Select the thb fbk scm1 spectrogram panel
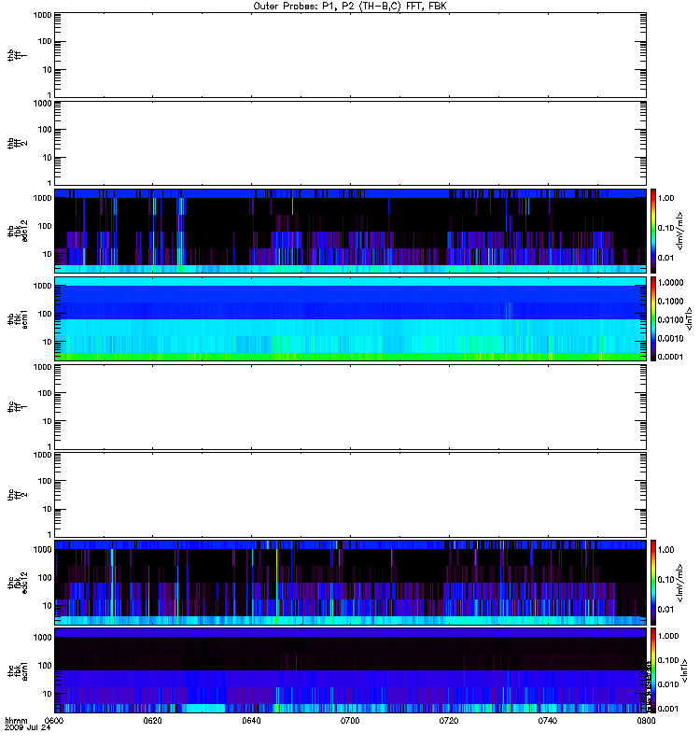Image resolution: width=700 pixels, height=747 pixels. tap(350, 318)
